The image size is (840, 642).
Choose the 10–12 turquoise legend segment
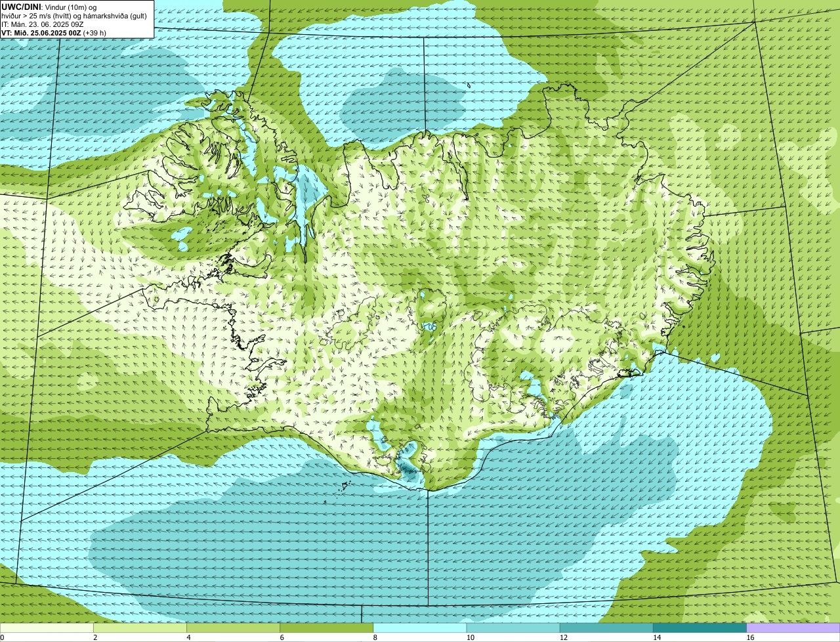click(513, 628)
